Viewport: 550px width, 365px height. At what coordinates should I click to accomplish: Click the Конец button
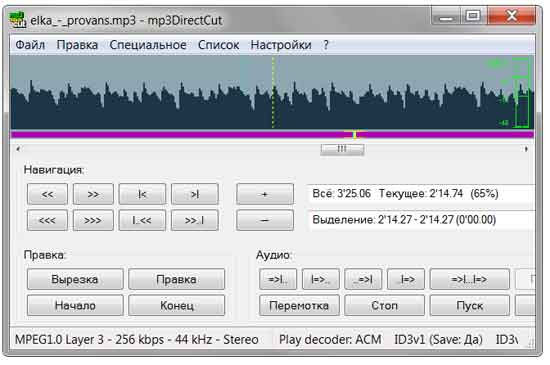click(176, 305)
